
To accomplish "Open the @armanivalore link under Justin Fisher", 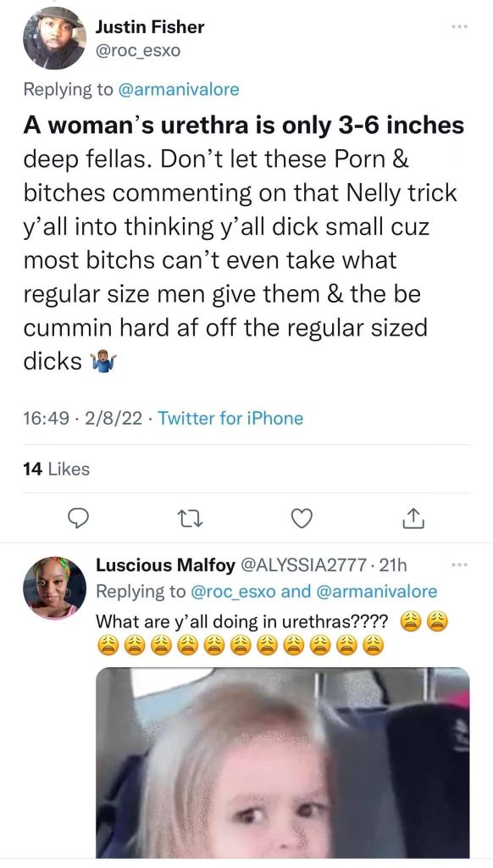I will pos(178,89).
